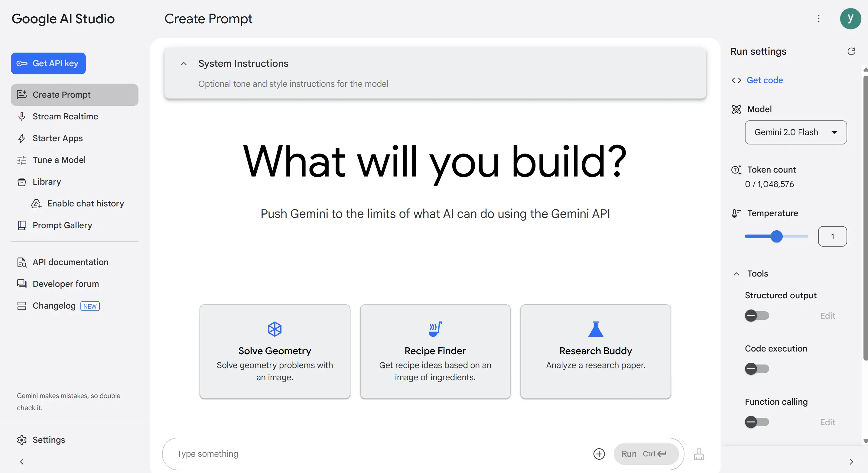Click the Settings gear icon

(22, 440)
